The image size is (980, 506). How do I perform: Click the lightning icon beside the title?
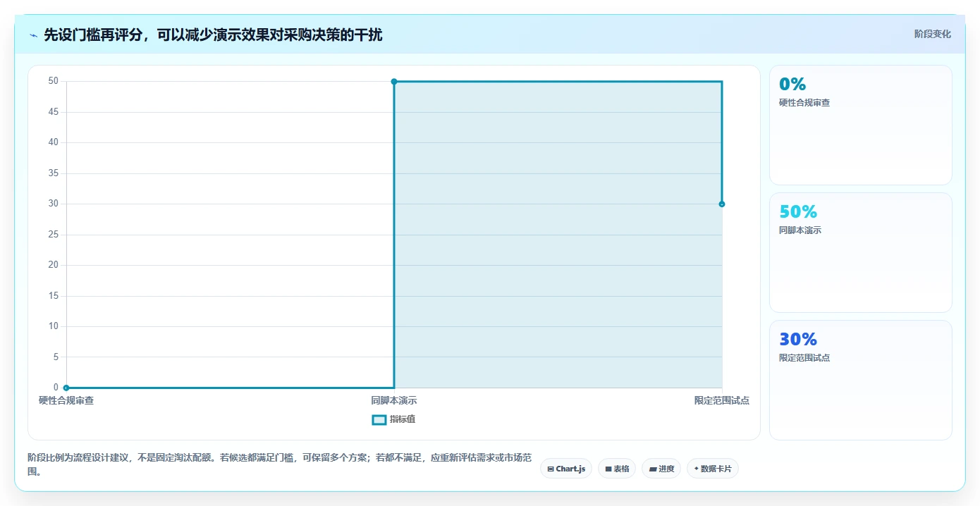[x=33, y=35]
